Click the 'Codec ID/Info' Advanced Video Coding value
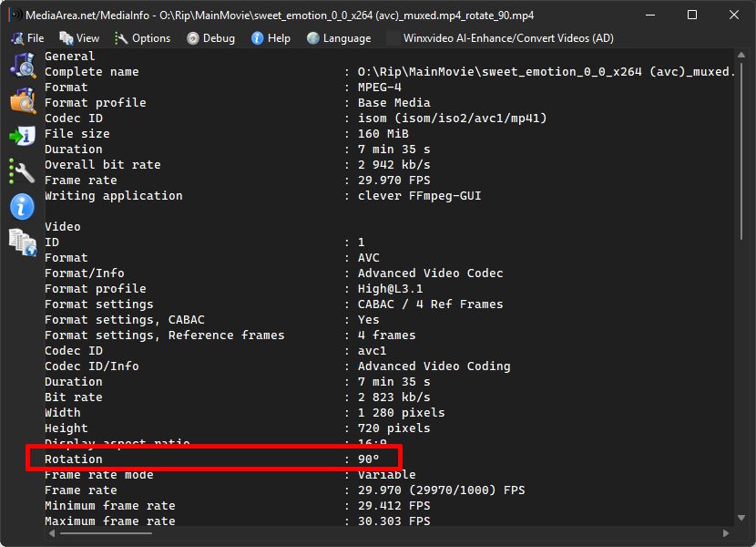This screenshot has height=547, width=756. coord(434,366)
